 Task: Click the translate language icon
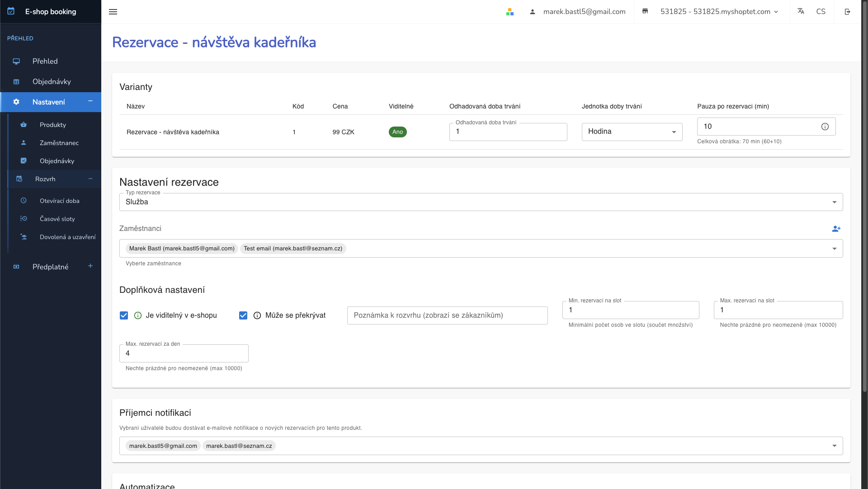click(x=801, y=11)
